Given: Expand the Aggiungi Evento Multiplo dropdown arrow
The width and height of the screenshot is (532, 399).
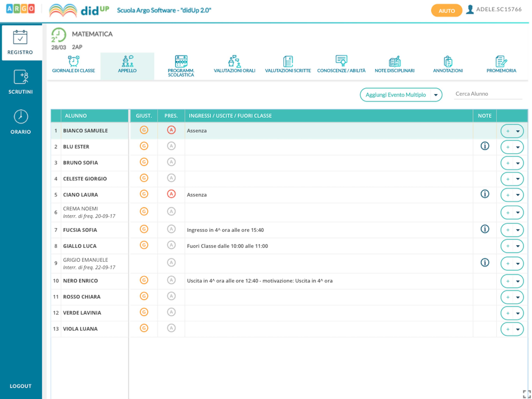Looking at the screenshot, I should point(436,95).
